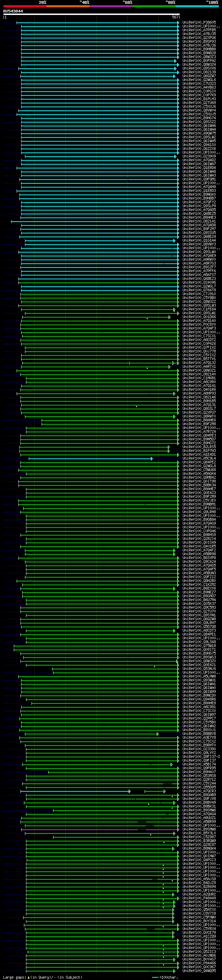The height and width of the screenshot is (980, 222).
Task: Open UniRef100_A7QCR3 hit
Action: tap(199, 791)
